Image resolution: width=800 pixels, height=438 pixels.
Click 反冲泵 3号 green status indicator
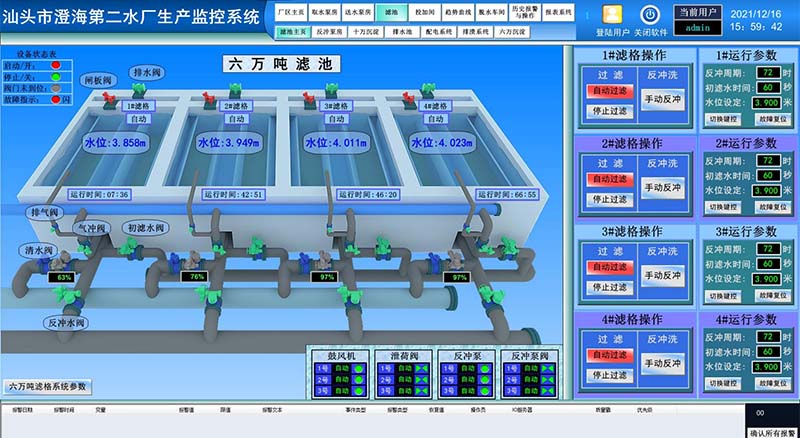(485, 391)
